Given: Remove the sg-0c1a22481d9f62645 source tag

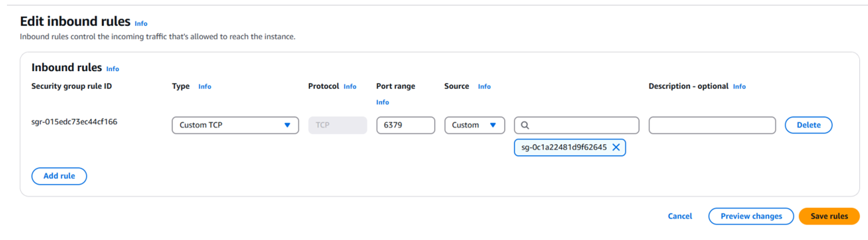Looking at the screenshot, I should 616,147.
